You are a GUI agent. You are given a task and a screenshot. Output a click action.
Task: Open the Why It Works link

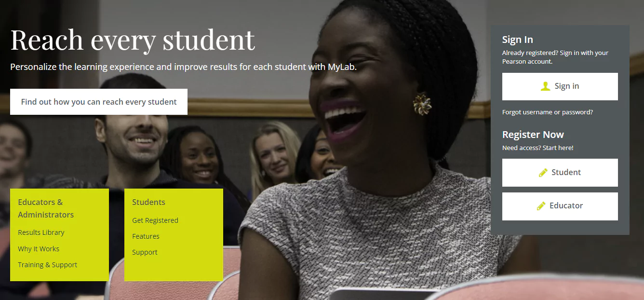[x=39, y=249]
